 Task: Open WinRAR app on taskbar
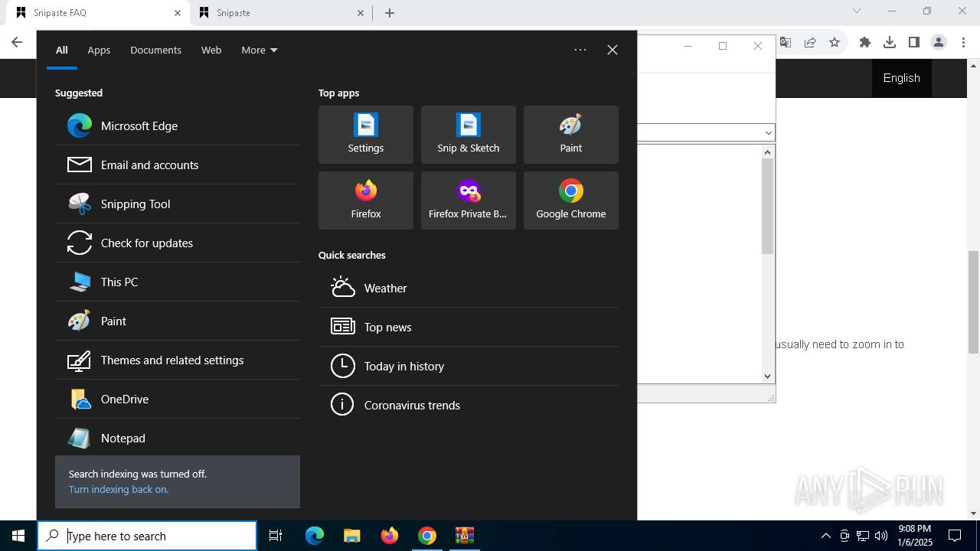465,536
